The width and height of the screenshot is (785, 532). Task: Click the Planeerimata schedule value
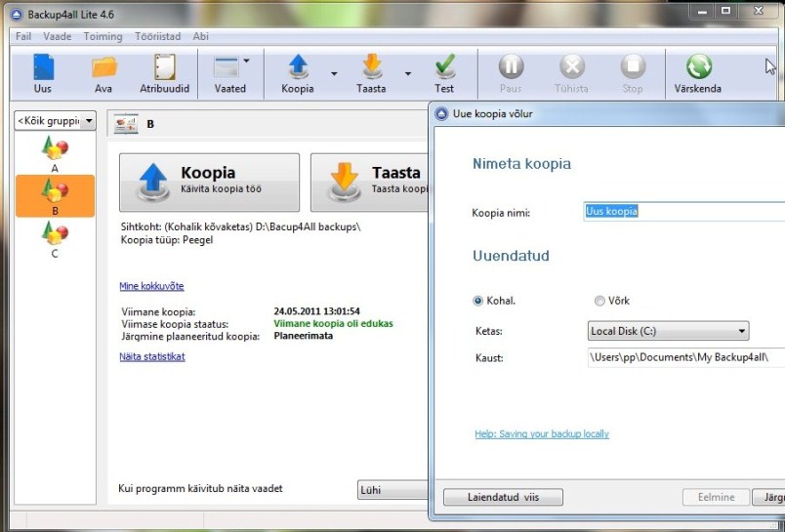click(303, 336)
